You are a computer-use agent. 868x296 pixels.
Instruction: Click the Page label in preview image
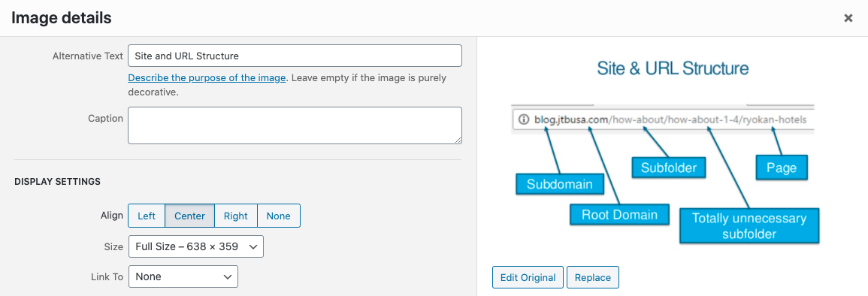point(782,168)
